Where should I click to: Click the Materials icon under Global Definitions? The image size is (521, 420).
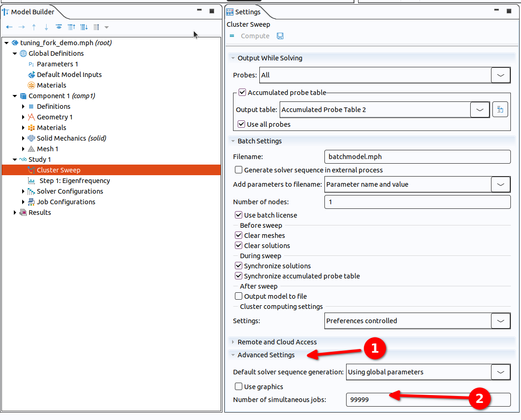click(x=31, y=85)
